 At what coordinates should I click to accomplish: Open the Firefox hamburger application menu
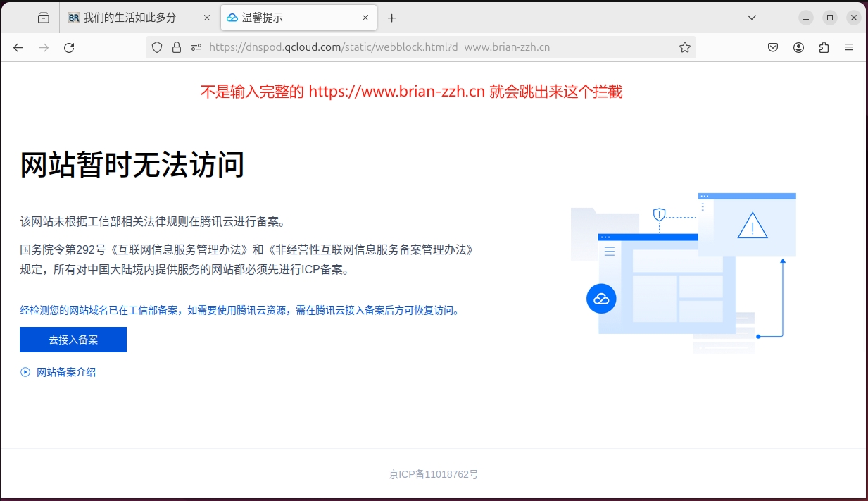coord(849,47)
